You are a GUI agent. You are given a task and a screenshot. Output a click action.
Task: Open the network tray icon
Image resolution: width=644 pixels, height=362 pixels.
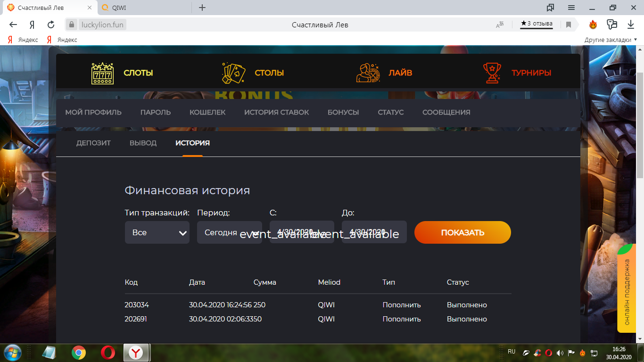click(594, 353)
